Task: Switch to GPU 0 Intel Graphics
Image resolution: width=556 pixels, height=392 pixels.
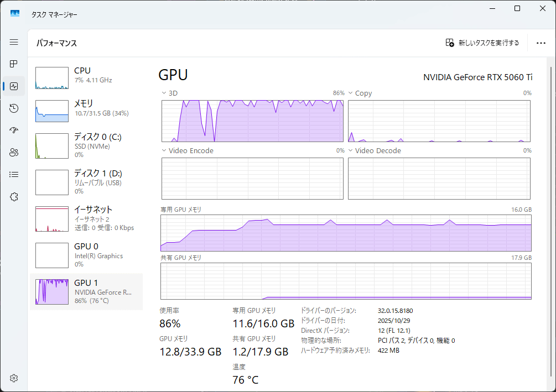Action: (x=86, y=255)
